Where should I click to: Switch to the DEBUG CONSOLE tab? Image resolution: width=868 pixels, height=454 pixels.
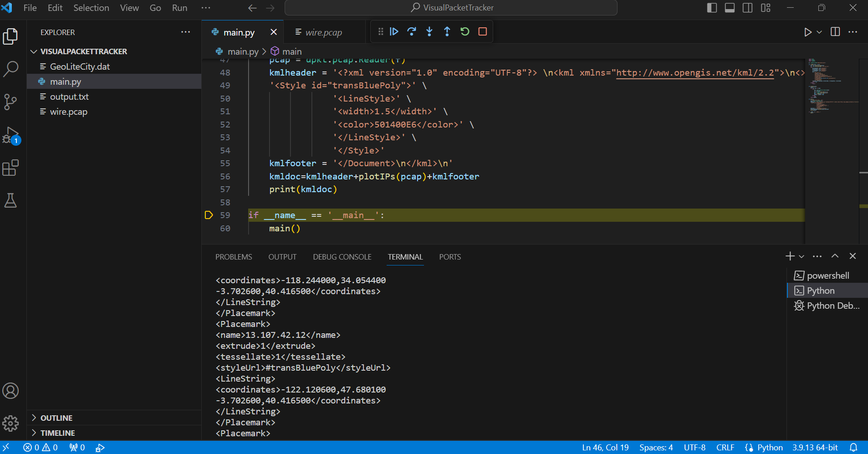click(342, 257)
